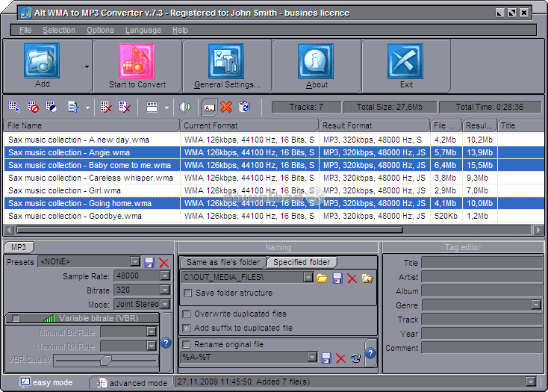
Task: Select 'Careless whisper.wma' track row
Action: pyautogui.click(x=274, y=178)
